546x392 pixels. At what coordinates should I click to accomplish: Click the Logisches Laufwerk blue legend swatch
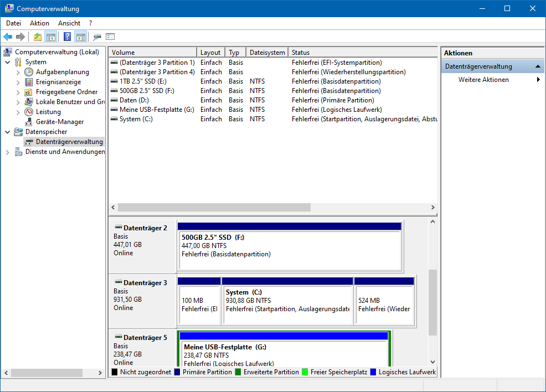coord(373,372)
